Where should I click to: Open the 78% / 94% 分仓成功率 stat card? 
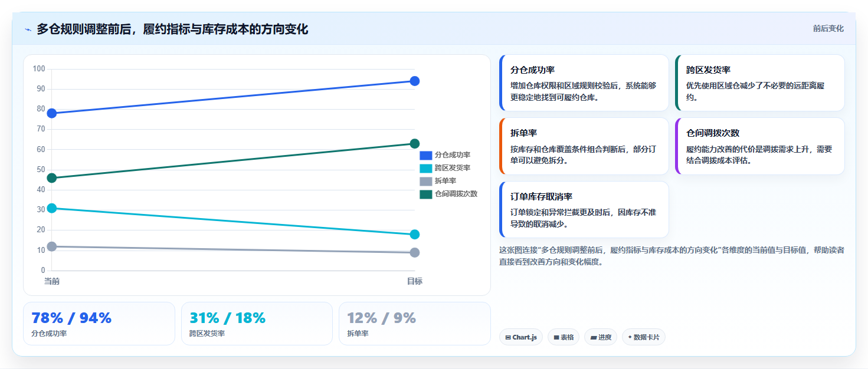99,324
